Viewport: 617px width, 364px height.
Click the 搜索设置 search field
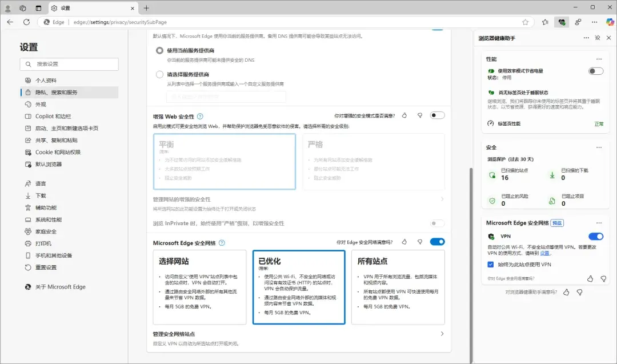coord(69,64)
